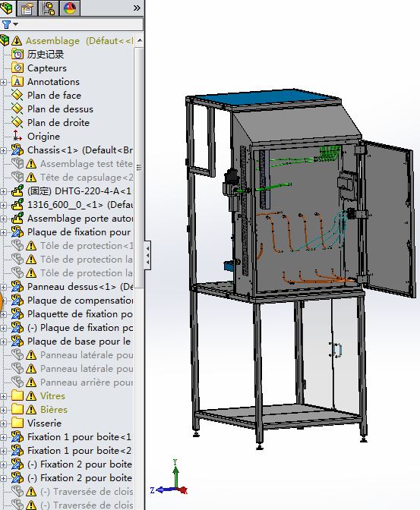Select the 历史记录 history item
The width and height of the screenshot is (420, 510).
[46, 55]
